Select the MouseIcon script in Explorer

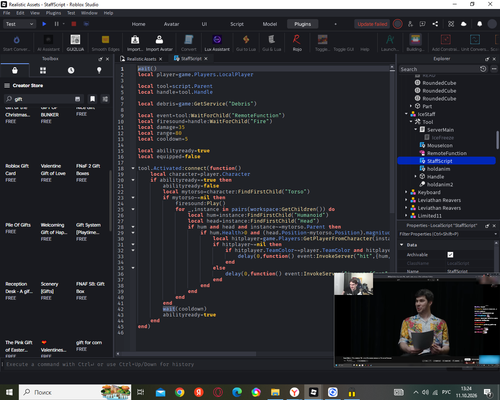[440, 145]
